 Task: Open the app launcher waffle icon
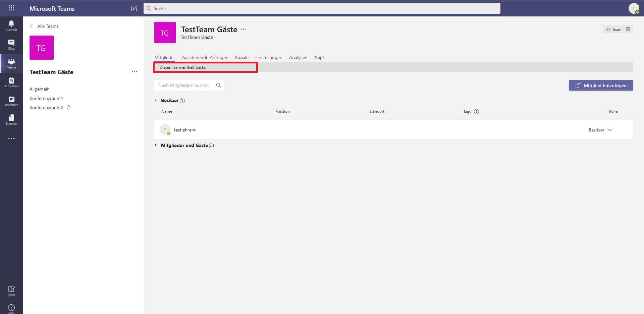tap(11, 8)
